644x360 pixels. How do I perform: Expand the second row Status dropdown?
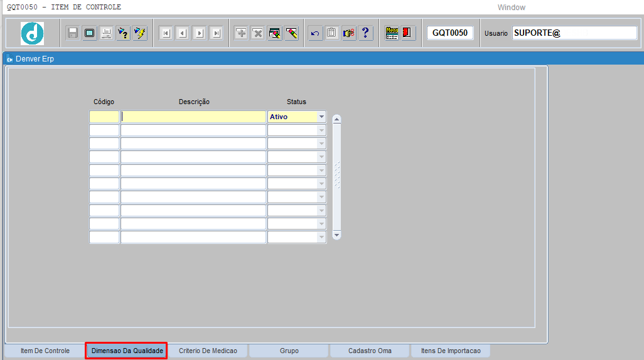tap(321, 130)
